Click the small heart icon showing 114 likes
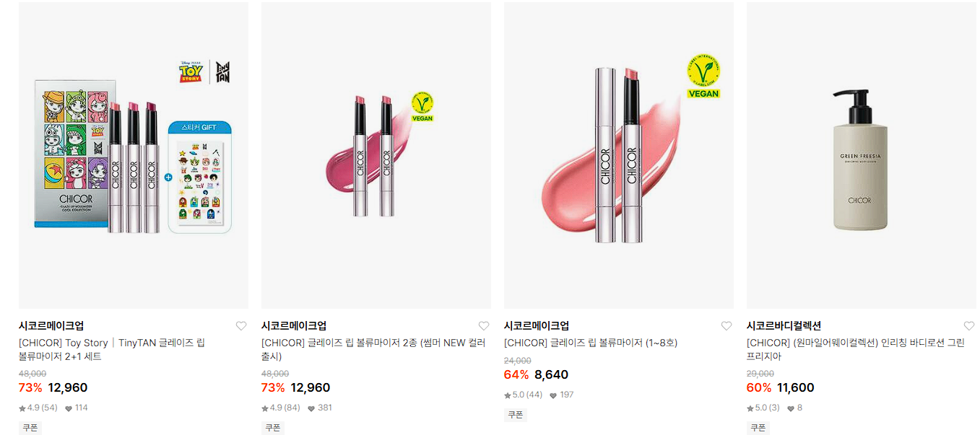The height and width of the screenshot is (448, 980). (x=69, y=408)
